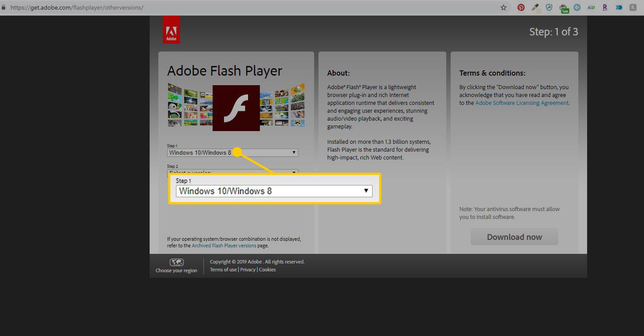Open the Terms of use link
Screen dimensions: 644x336
223,270
